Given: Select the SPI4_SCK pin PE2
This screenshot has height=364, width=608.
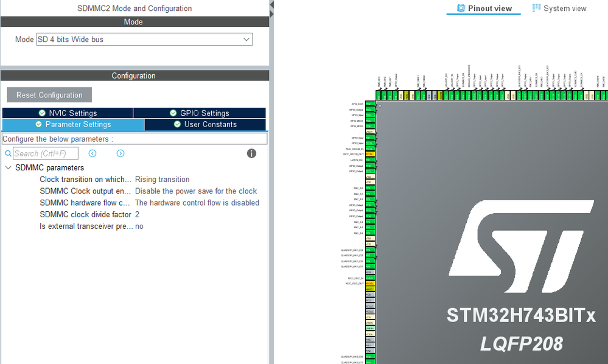Looking at the screenshot, I should tap(370, 104).
